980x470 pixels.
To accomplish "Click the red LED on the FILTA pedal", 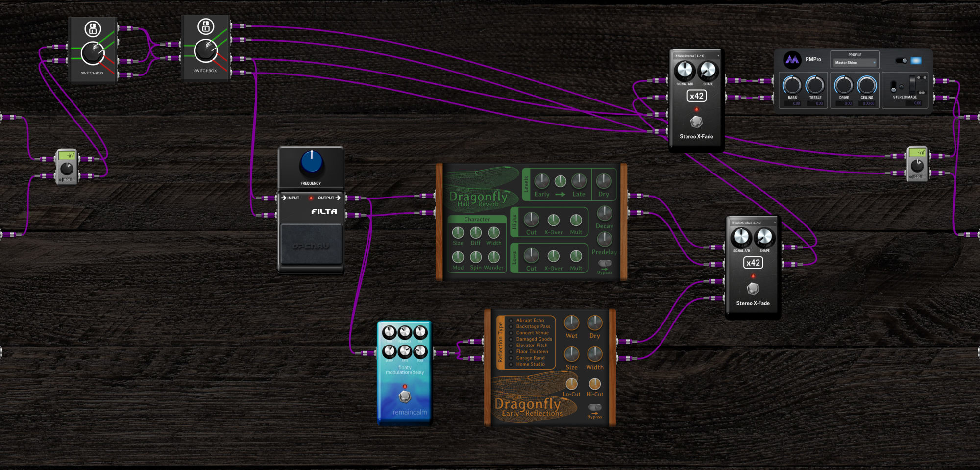I will tap(311, 198).
